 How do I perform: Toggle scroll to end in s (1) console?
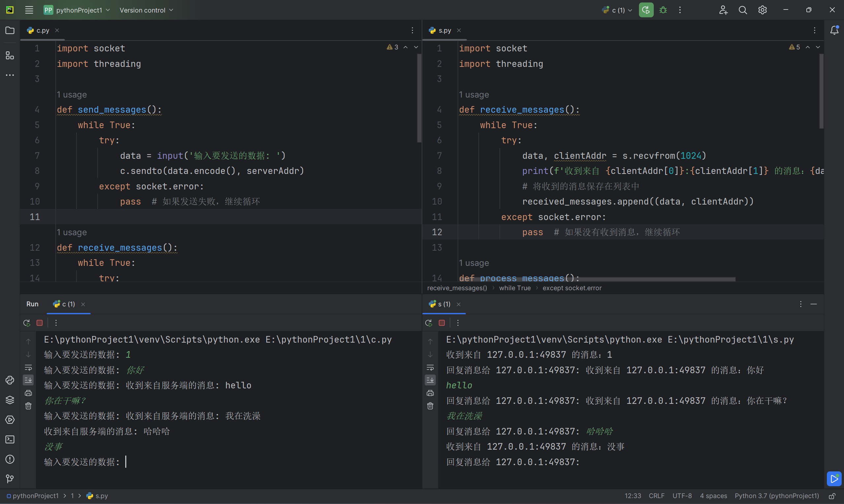tap(430, 380)
